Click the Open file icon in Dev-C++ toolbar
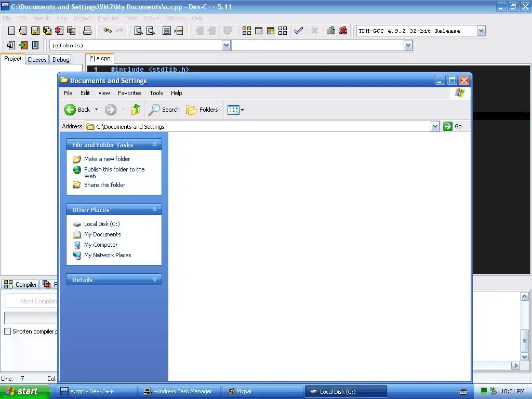The image size is (532, 399). pos(23,31)
